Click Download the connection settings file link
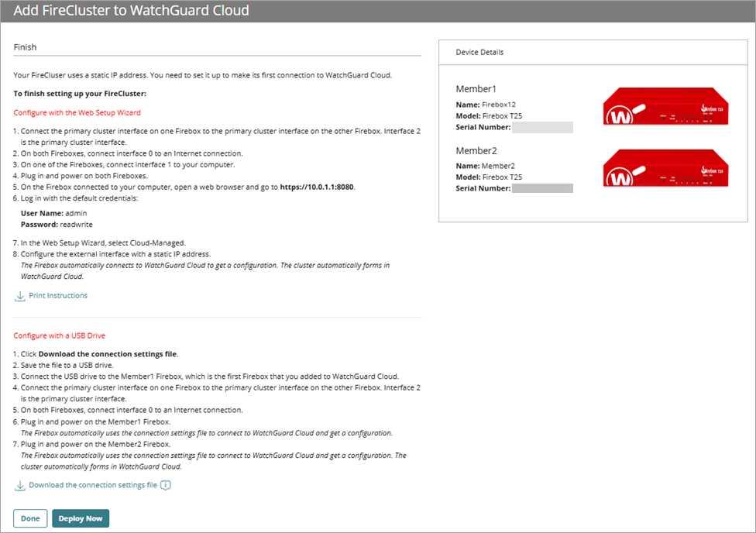The height and width of the screenshot is (533, 756). point(93,485)
